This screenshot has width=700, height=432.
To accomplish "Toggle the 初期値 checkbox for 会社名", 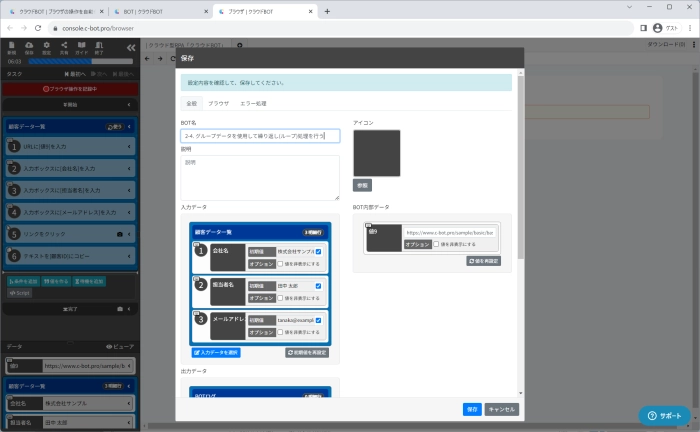I will coord(318,251).
